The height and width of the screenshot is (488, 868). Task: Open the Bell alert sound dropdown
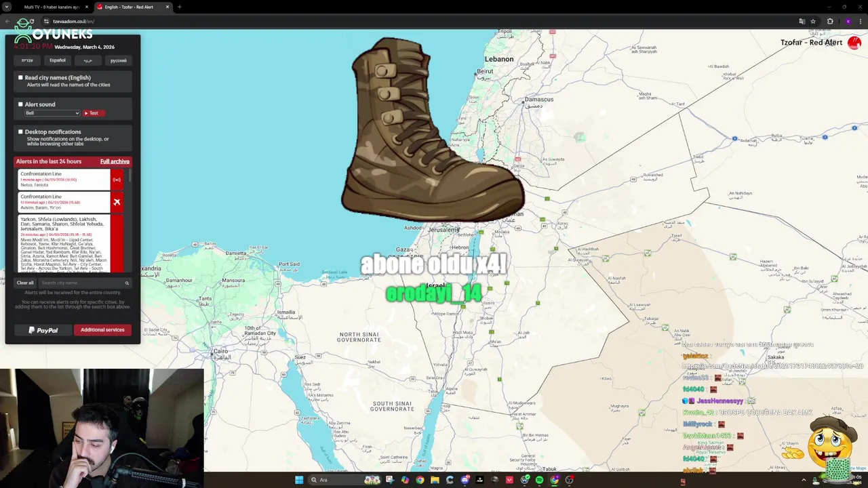tap(52, 113)
